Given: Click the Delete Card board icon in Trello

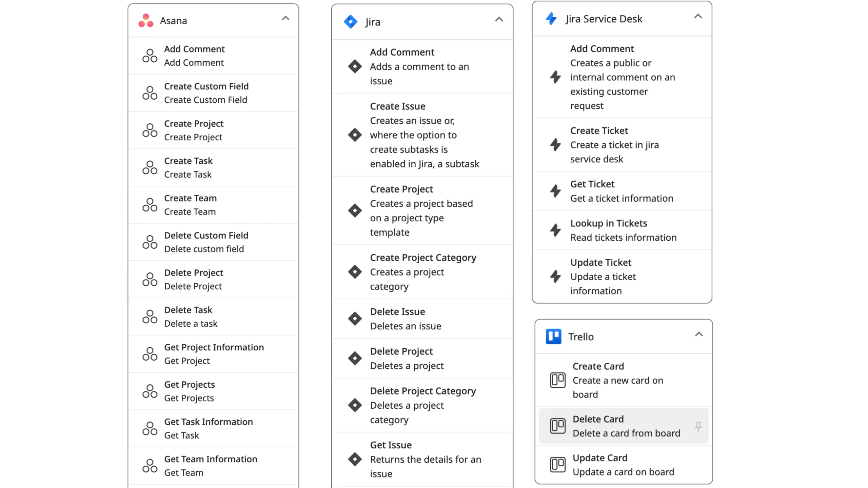Looking at the screenshot, I should (x=556, y=425).
